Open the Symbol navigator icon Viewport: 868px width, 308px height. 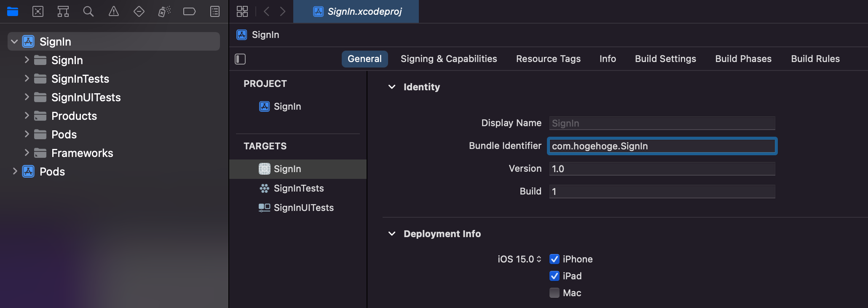pyautogui.click(x=63, y=11)
